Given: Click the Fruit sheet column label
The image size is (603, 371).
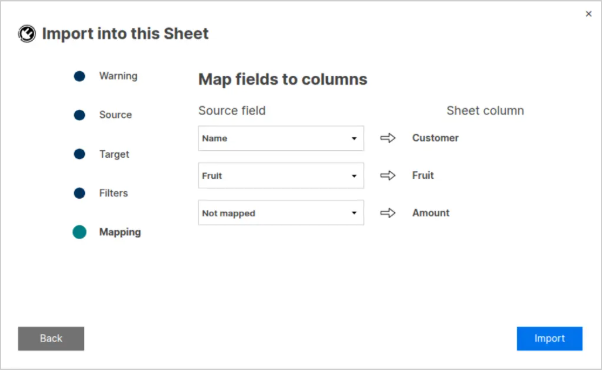Looking at the screenshot, I should [423, 176].
